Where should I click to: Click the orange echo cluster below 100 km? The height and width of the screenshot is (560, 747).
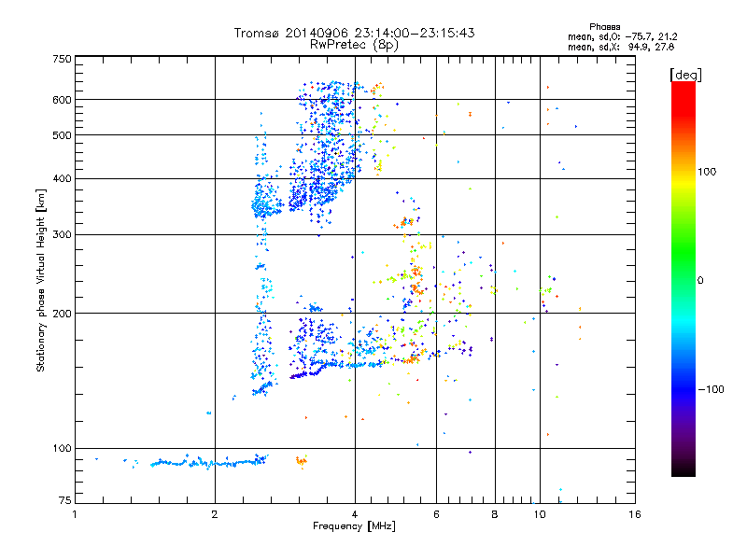302,461
